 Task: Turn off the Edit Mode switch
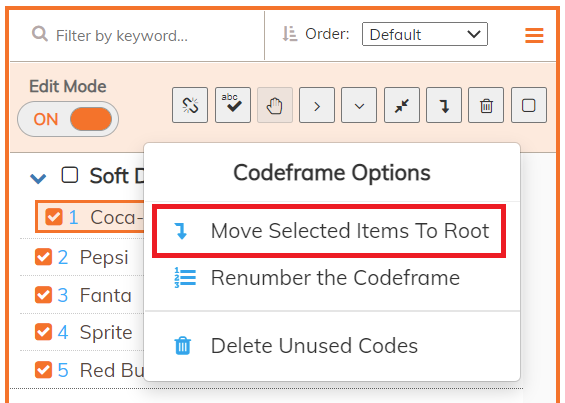click(68, 119)
